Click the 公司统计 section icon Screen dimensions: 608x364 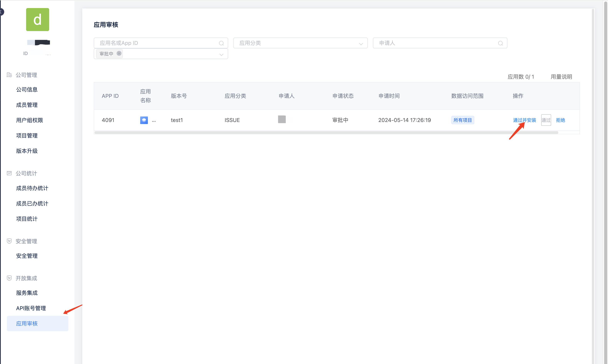coord(9,173)
